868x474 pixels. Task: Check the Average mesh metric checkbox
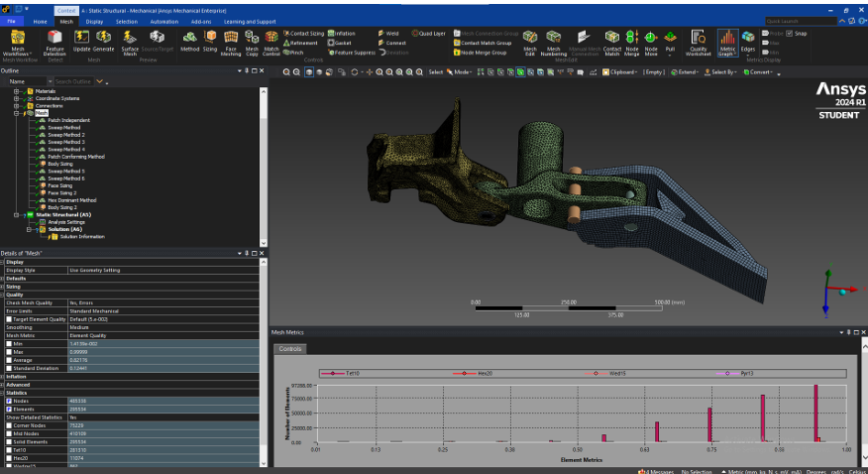(10, 360)
